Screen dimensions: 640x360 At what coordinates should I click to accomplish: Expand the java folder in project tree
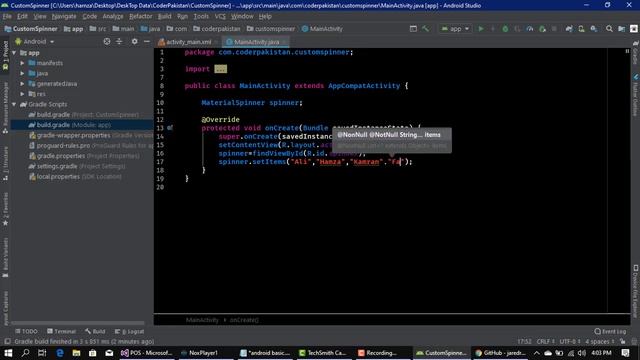point(22,73)
